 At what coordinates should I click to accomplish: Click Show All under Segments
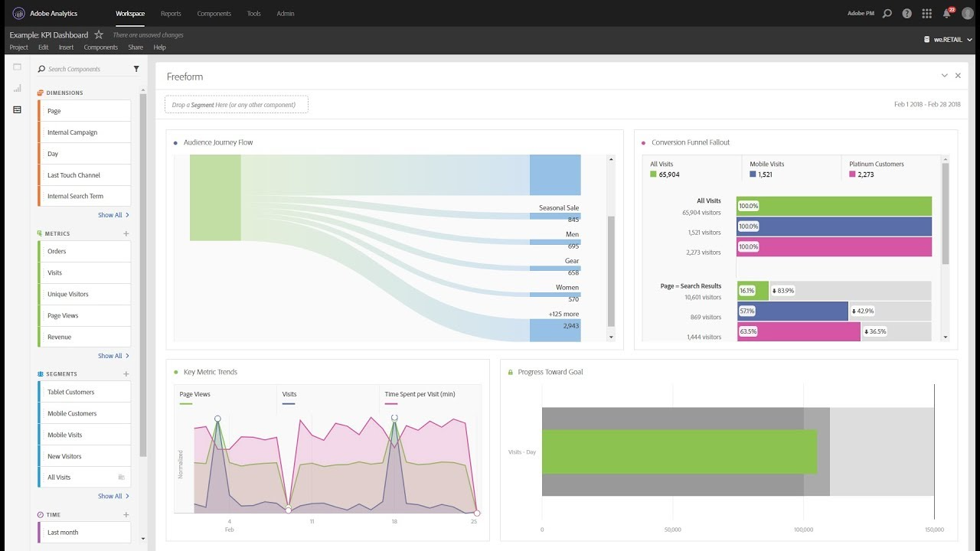110,496
